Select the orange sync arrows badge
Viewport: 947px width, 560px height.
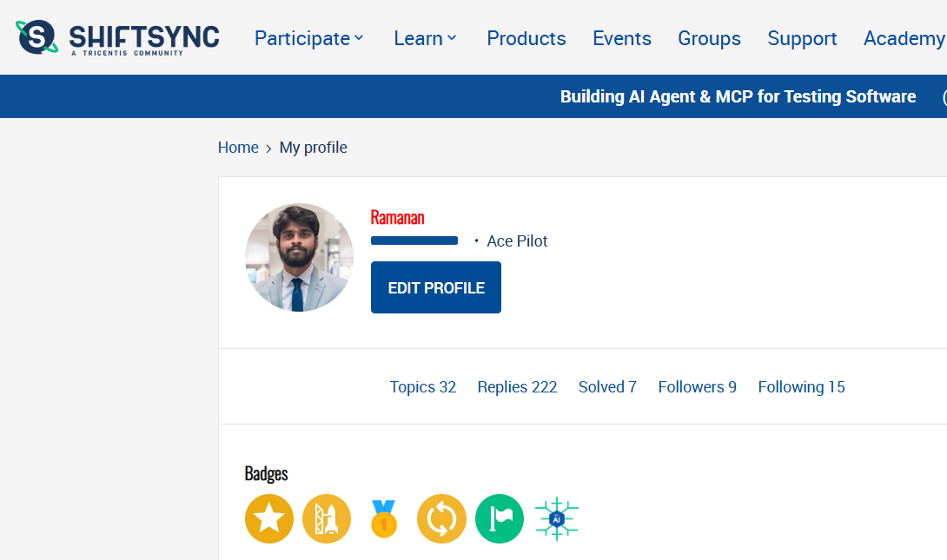point(441,518)
